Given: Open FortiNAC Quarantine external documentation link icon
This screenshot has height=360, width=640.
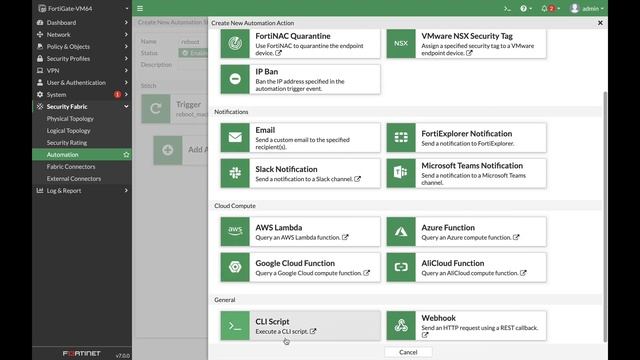Looking at the screenshot, I should pos(278,53).
